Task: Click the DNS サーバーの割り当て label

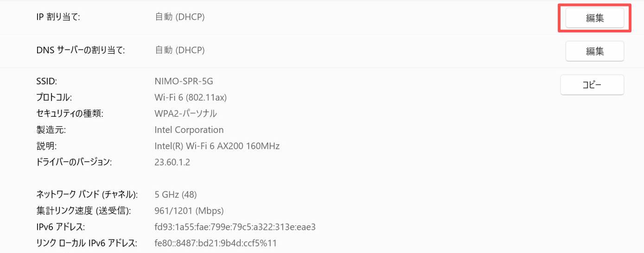Action: (81, 50)
